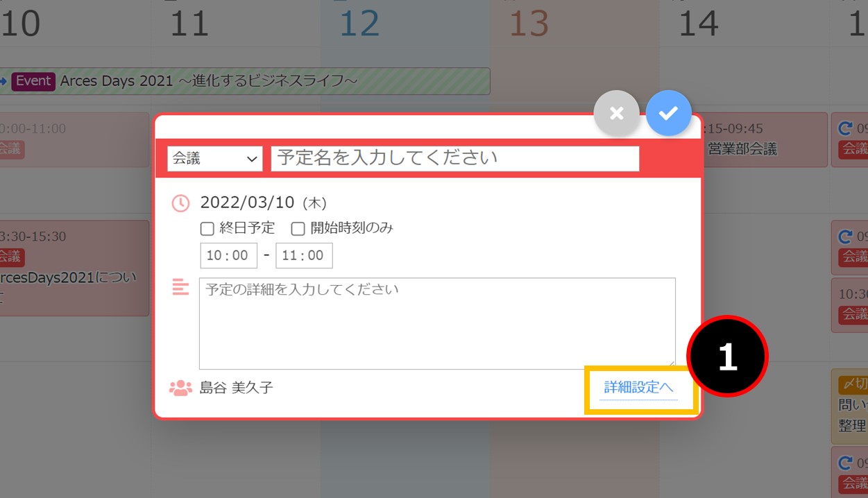Open the 詳細設定へ link
868x498 pixels.
[638, 388]
